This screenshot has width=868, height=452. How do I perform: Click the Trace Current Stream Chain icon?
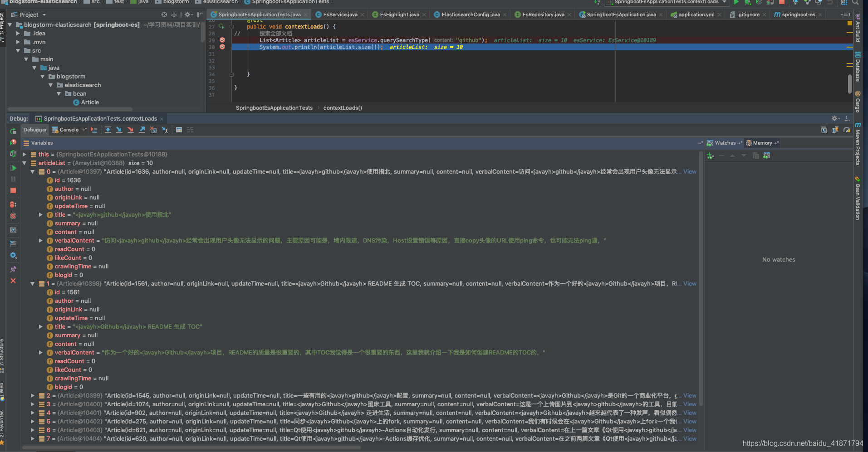click(x=190, y=130)
